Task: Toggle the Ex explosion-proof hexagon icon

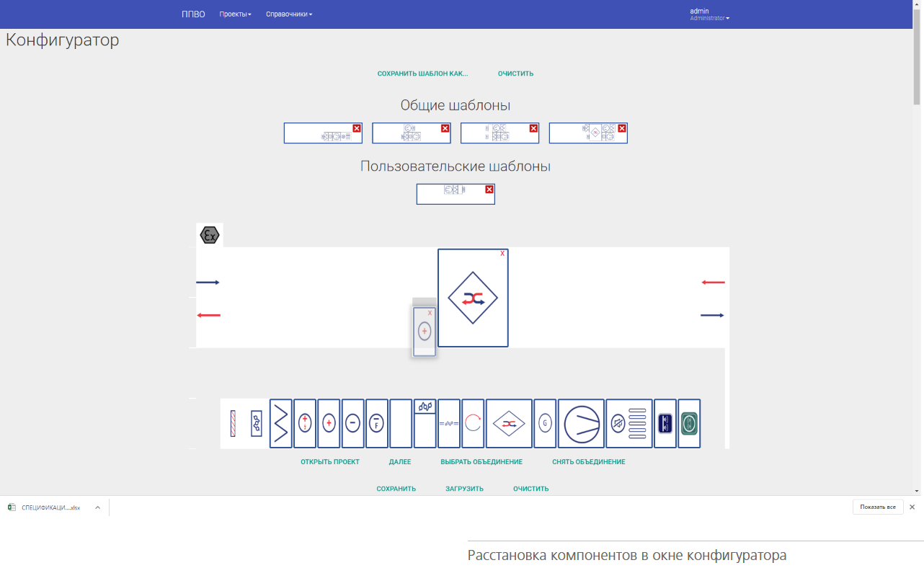Action: [209, 235]
